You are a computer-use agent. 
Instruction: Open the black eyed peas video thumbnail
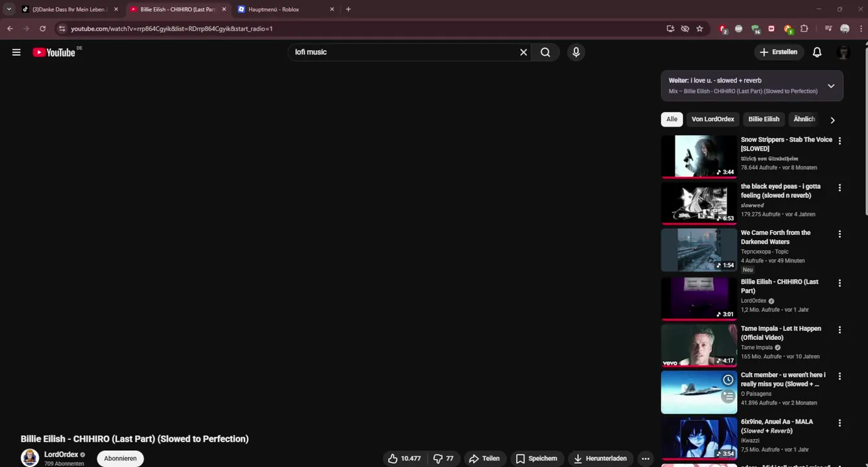699,203
